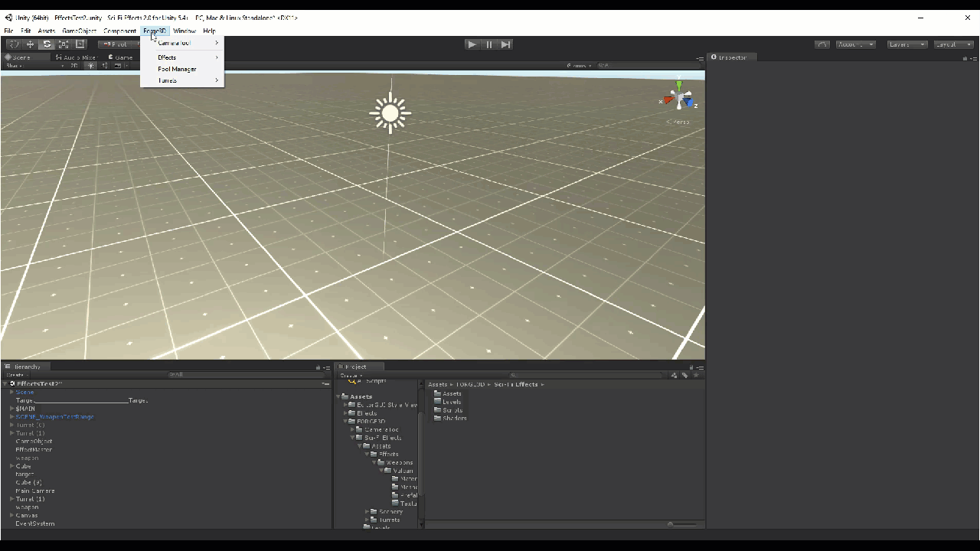Screen dimensions: 980x551
Task: Select the Move tool in the toolbar
Action: click(31, 44)
